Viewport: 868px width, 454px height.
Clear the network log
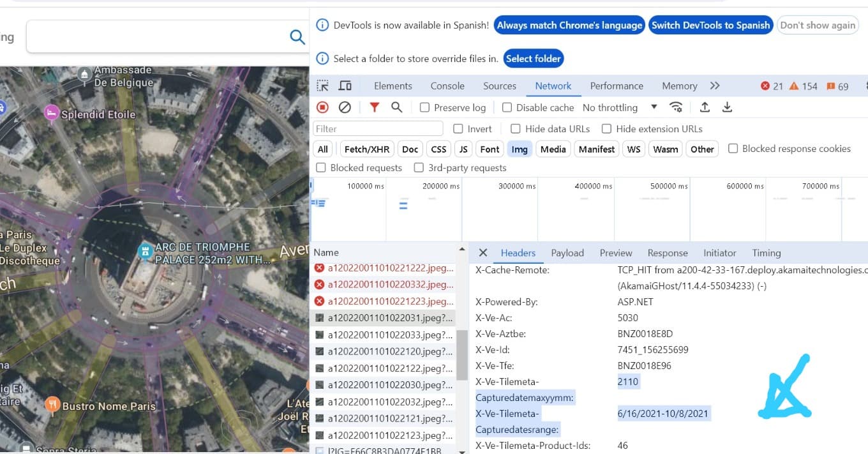pyautogui.click(x=345, y=107)
